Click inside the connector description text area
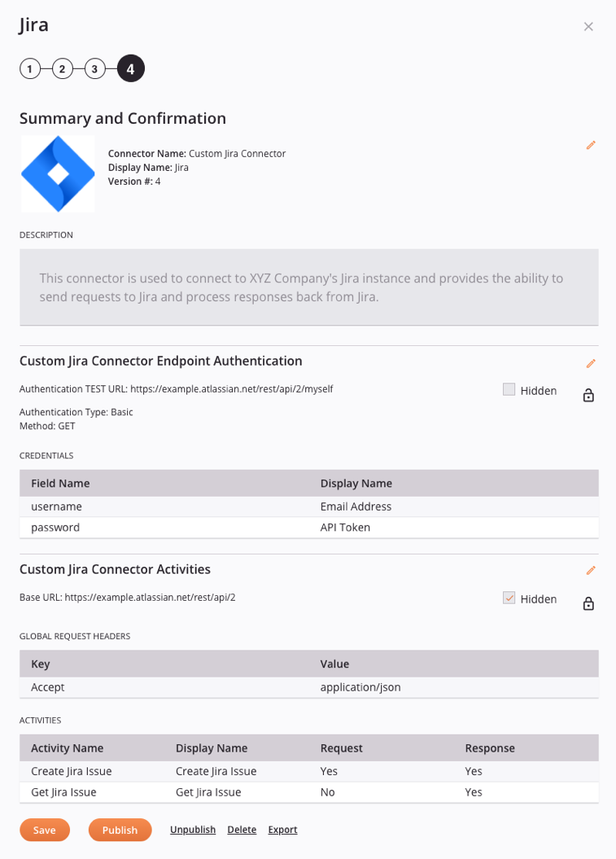The height and width of the screenshot is (859, 616). pyautogui.click(x=308, y=287)
